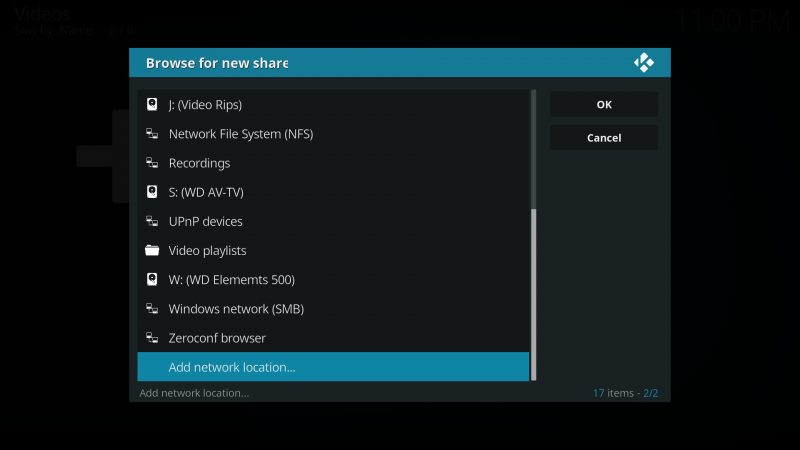Click the folder icon beside Video playlists
800x450 pixels.
click(x=152, y=250)
